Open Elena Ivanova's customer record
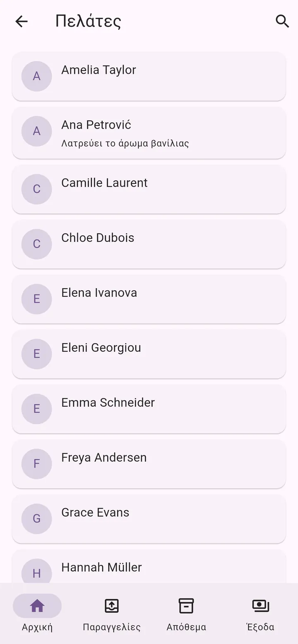Viewport: 298px width, 644px height. [149, 299]
